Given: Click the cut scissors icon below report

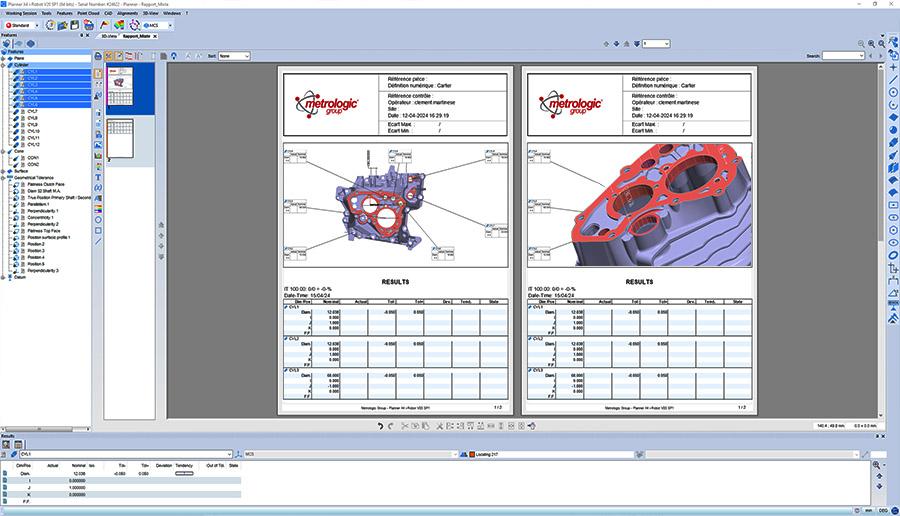Looking at the screenshot, I should pyautogui.click(x=405, y=426).
